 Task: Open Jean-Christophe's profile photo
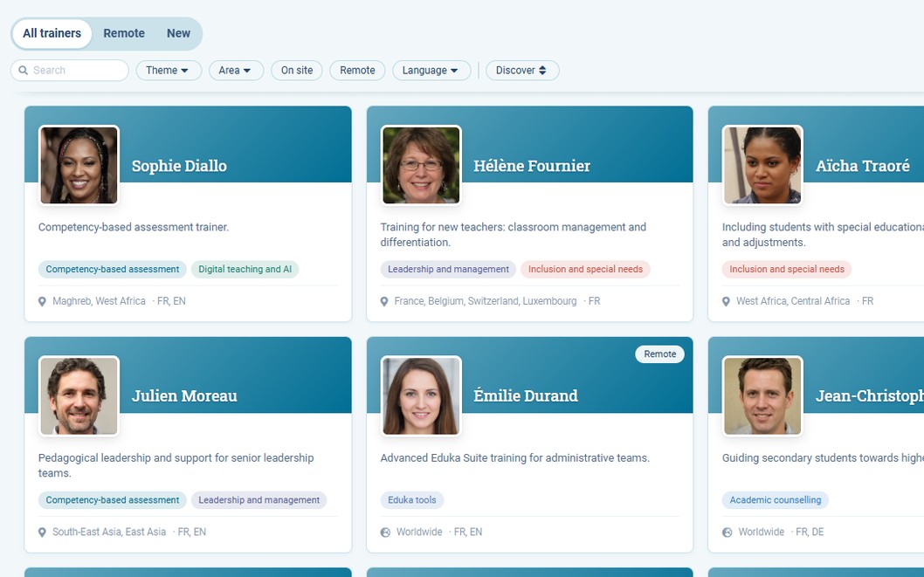(762, 396)
